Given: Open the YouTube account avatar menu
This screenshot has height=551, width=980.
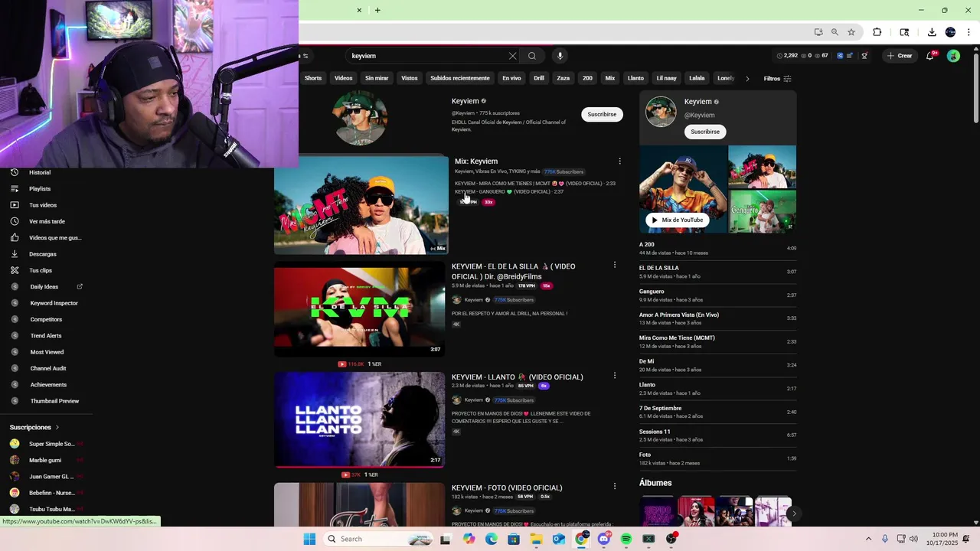Looking at the screenshot, I should click(953, 56).
